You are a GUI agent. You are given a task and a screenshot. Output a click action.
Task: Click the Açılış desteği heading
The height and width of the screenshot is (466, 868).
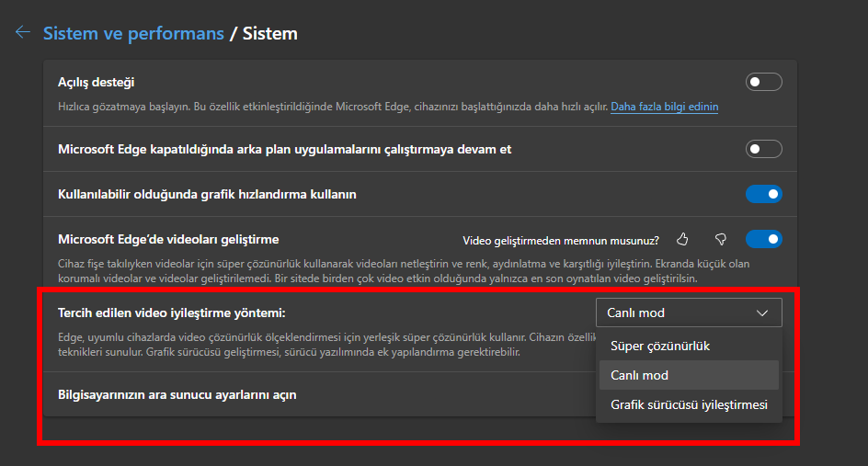97,83
